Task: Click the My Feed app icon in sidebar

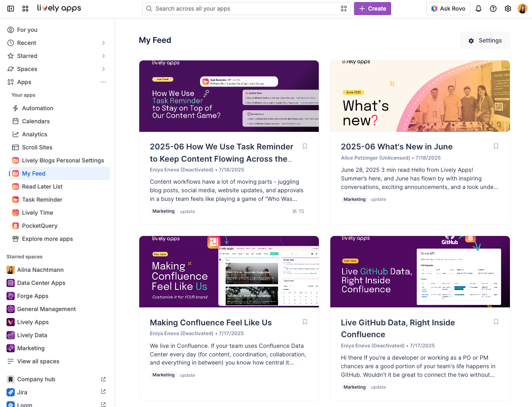Action: pyautogui.click(x=16, y=173)
